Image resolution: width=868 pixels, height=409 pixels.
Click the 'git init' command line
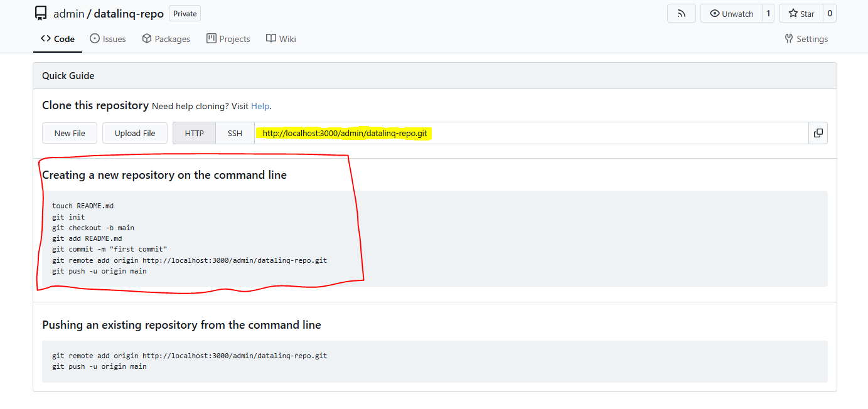pyautogui.click(x=68, y=217)
